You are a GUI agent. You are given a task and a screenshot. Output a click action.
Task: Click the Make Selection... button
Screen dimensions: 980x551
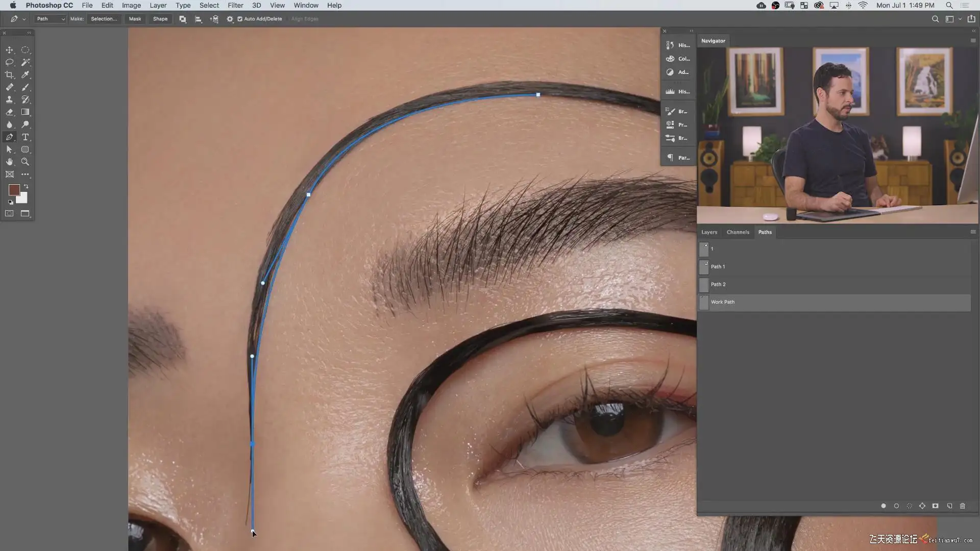pyautogui.click(x=104, y=19)
